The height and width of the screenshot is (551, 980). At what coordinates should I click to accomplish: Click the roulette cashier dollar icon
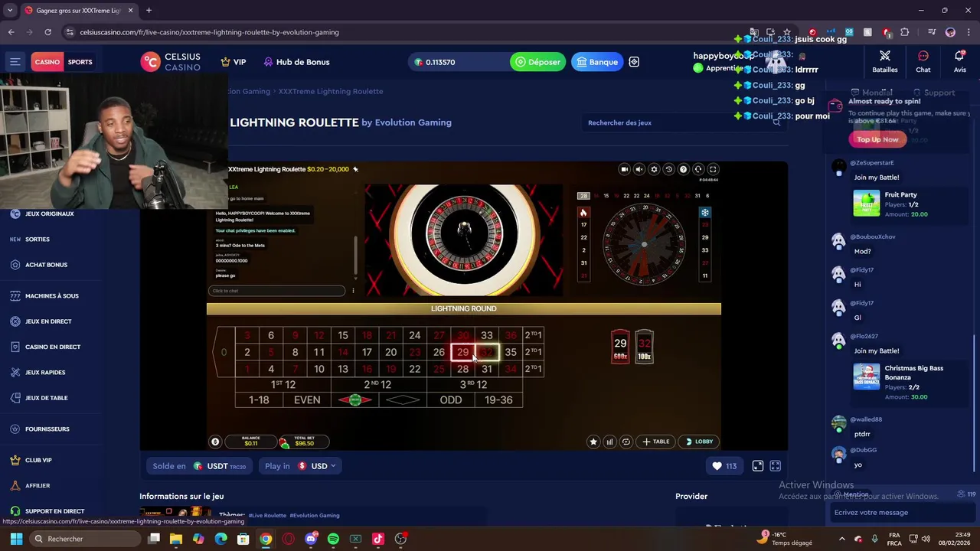[x=215, y=442]
